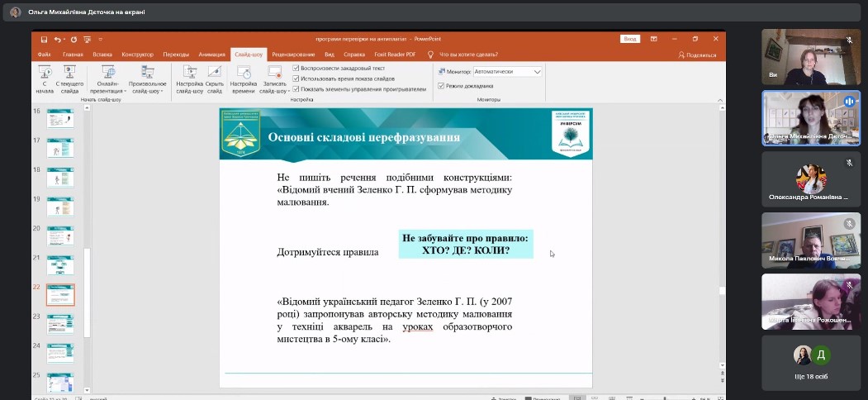Click the 'Поделиться' share button

697,55
